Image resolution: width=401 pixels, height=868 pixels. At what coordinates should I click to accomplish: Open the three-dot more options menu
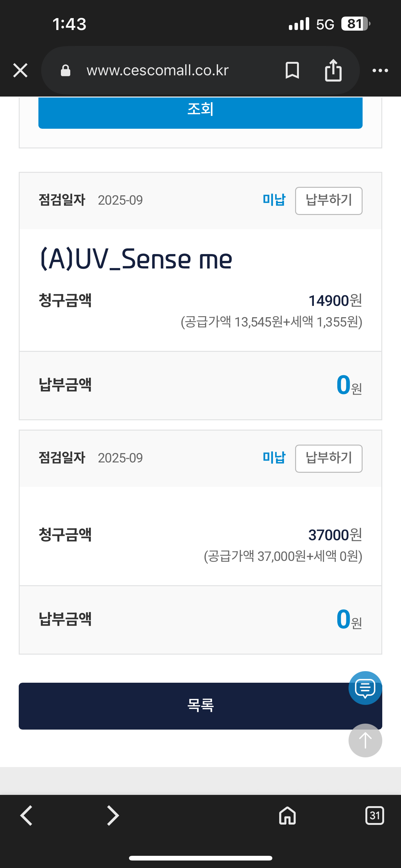380,70
